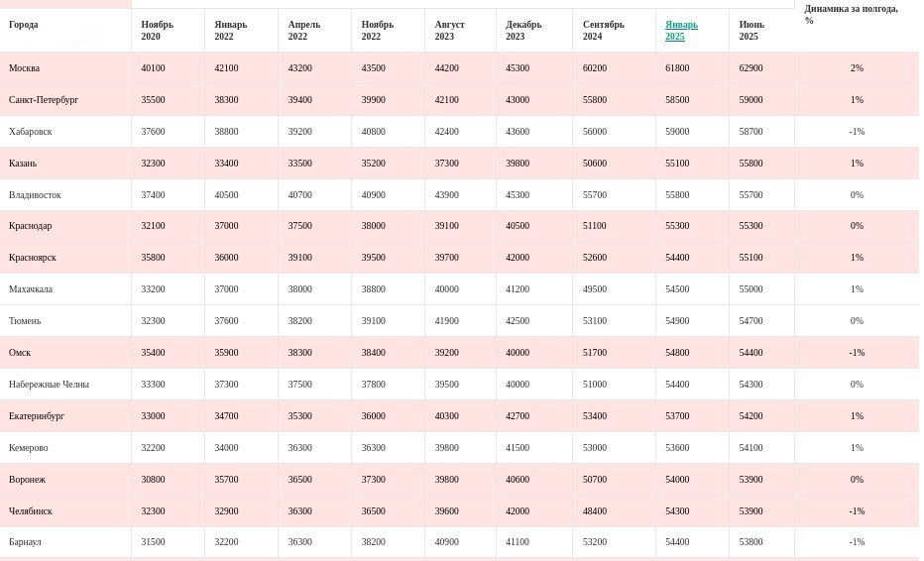
Task: Select the Август 2023 column header
Action: point(449,31)
